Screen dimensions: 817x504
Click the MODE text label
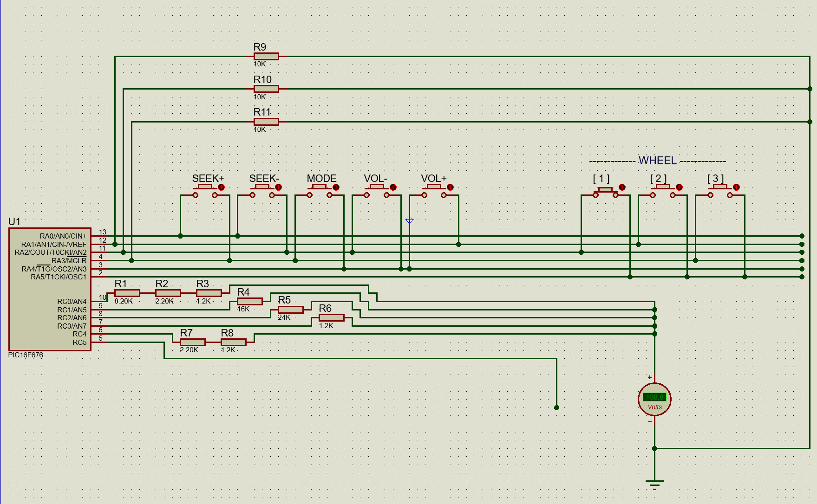pos(321,179)
